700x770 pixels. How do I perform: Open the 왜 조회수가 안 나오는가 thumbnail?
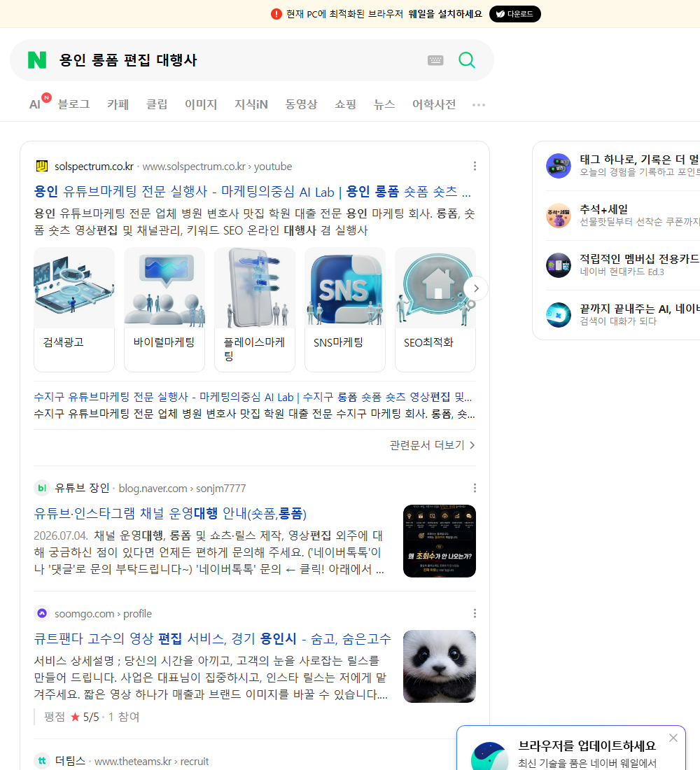440,541
